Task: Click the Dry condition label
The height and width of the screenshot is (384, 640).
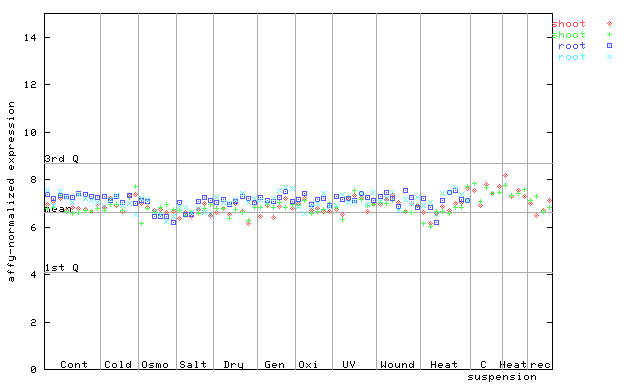Action: pos(233,365)
